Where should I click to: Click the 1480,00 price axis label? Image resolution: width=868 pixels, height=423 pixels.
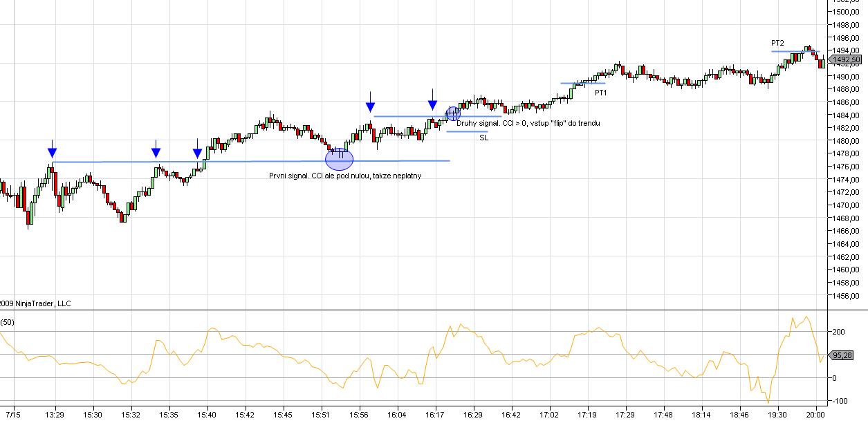(x=847, y=141)
